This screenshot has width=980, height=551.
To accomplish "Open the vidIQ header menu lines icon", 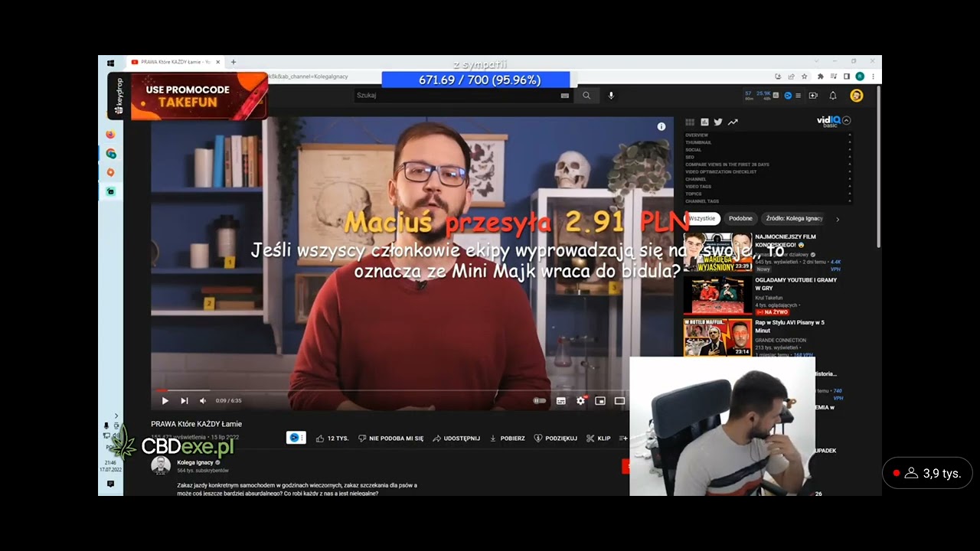I will click(799, 96).
